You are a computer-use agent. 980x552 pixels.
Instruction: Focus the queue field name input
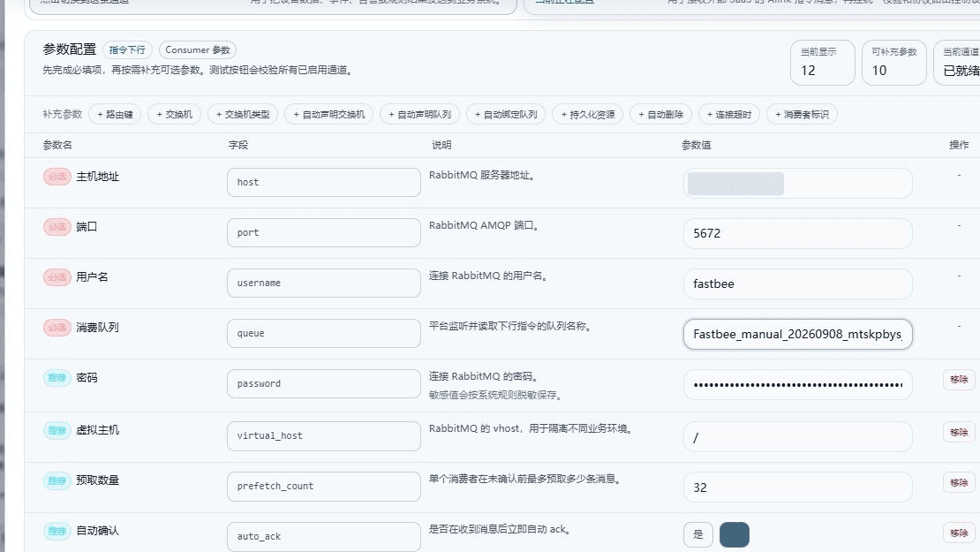pyautogui.click(x=324, y=333)
